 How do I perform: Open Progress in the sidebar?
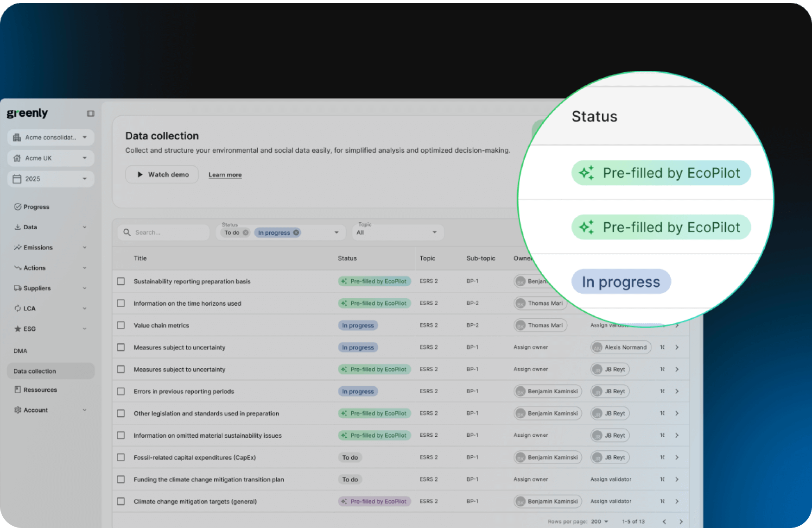coord(36,207)
